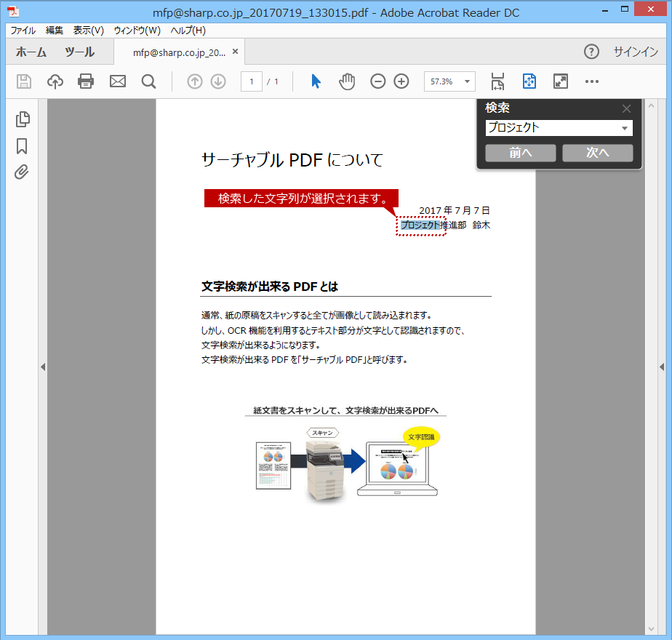Image resolution: width=672 pixels, height=640 pixels.
Task: Go to next page arrow icon
Action: (x=218, y=81)
